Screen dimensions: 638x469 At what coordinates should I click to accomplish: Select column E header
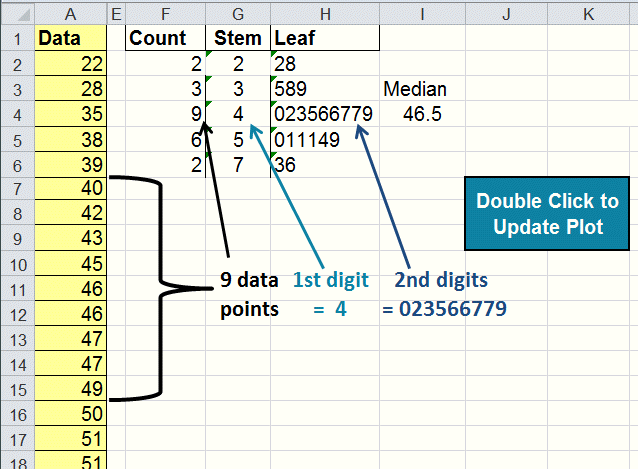click(x=116, y=14)
